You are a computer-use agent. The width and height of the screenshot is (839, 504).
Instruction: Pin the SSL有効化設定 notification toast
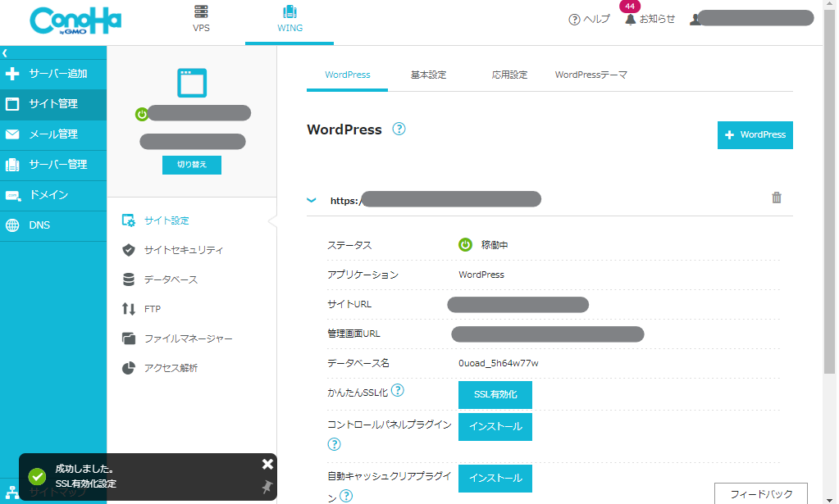pos(267,486)
